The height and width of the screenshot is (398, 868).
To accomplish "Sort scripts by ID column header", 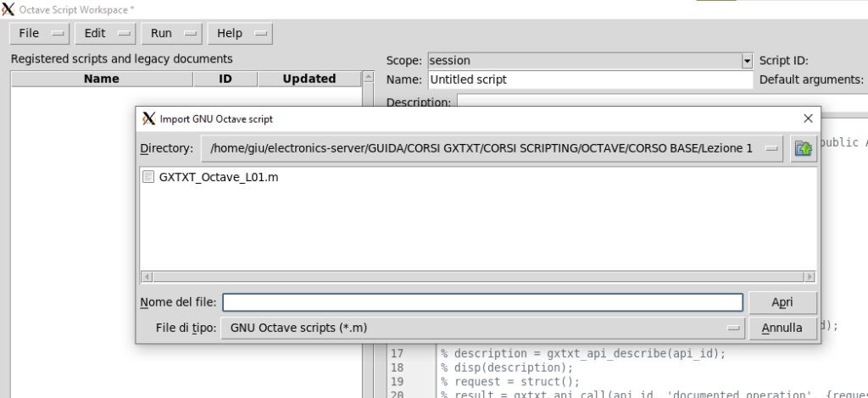I will click(225, 79).
